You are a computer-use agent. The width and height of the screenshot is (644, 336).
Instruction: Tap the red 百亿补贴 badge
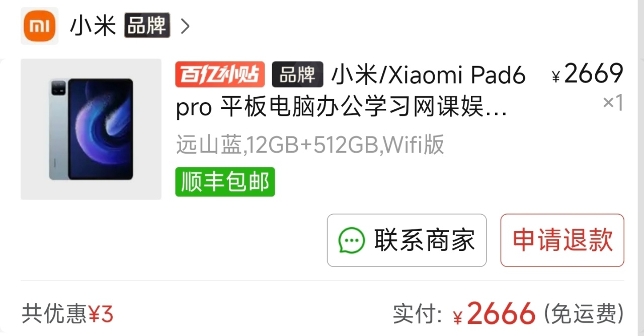[220, 75]
